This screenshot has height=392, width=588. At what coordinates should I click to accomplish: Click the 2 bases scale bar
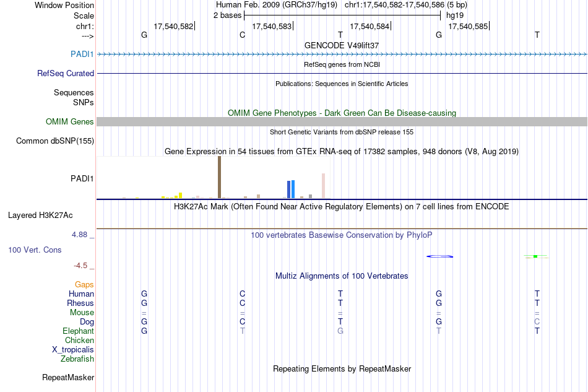[x=342, y=15]
